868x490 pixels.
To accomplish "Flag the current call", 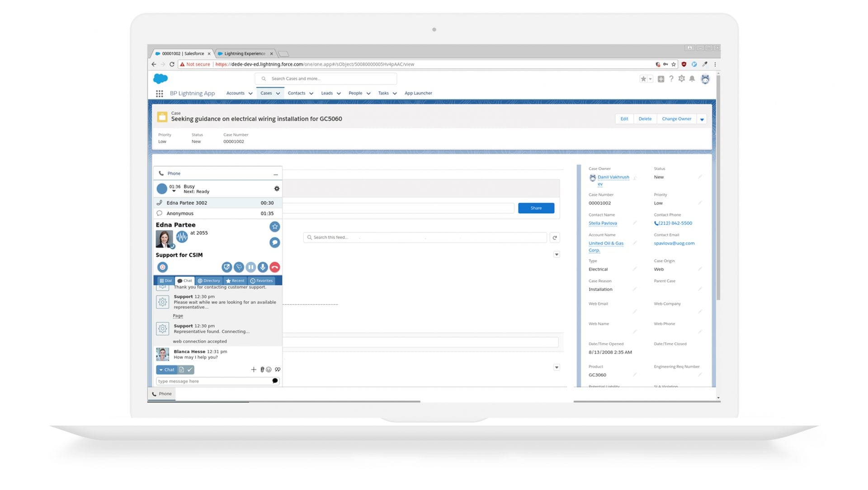I will click(239, 267).
